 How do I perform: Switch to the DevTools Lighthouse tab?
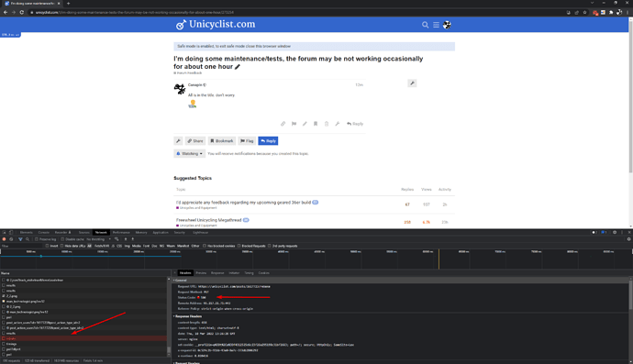(x=200, y=233)
